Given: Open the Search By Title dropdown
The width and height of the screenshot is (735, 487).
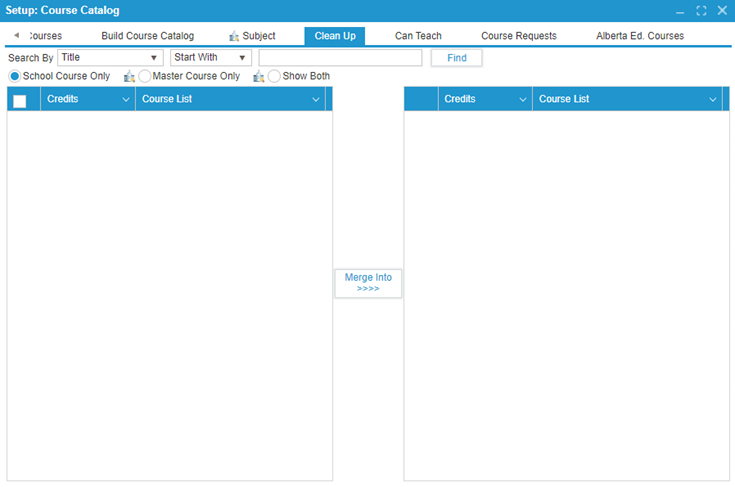Looking at the screenshot, I should (x=110, y=58).
